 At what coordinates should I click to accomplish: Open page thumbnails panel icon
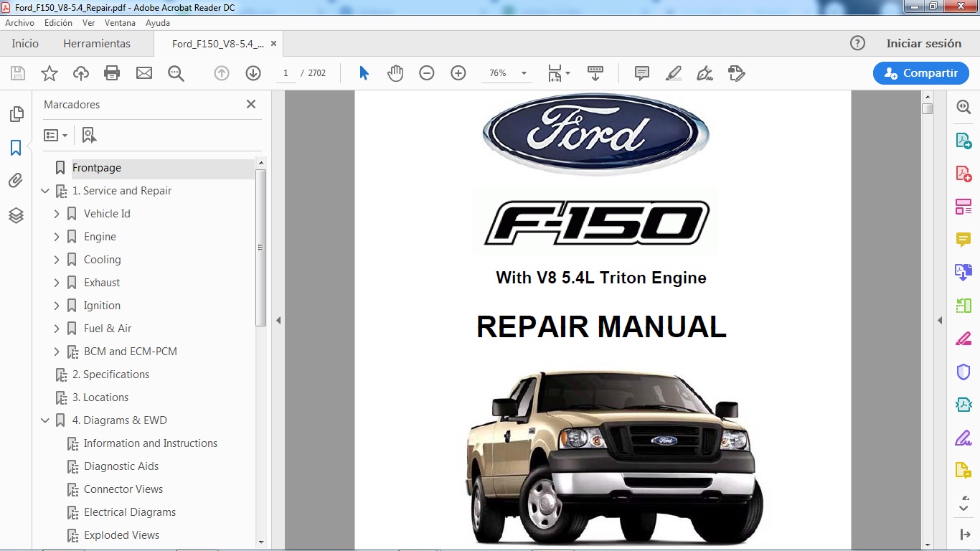point(16,114)
